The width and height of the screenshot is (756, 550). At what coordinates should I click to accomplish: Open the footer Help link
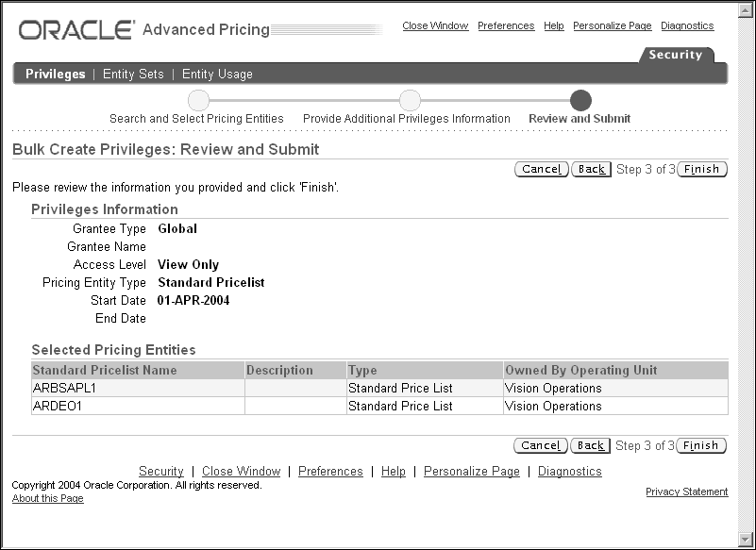point(393,471)
